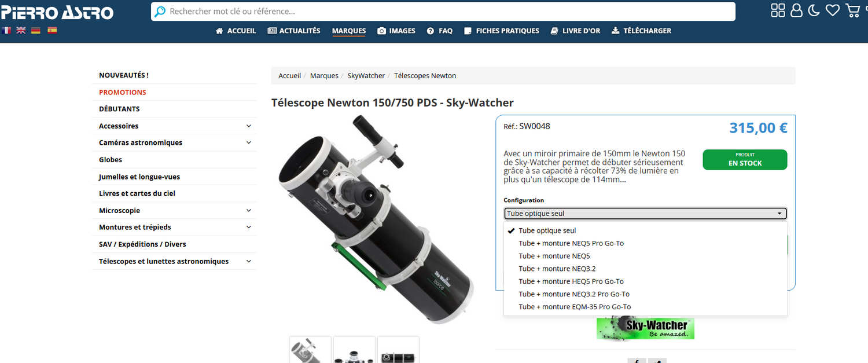Viewport: 868px width, 363px height.
Task: Click the main telescope product image
Action: tap(377, 220)
